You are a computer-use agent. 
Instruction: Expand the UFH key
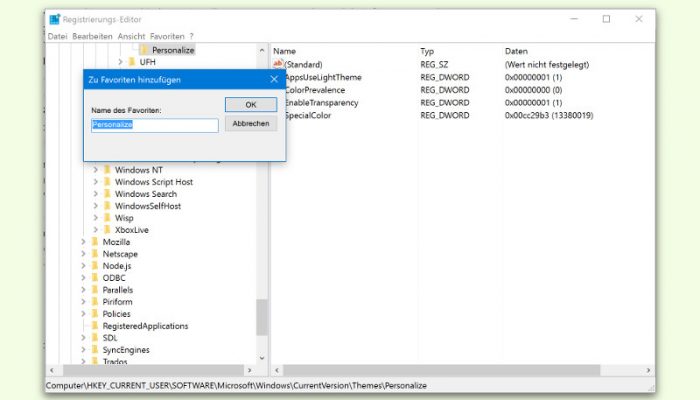pyautogui.click(x=120, y=62)
